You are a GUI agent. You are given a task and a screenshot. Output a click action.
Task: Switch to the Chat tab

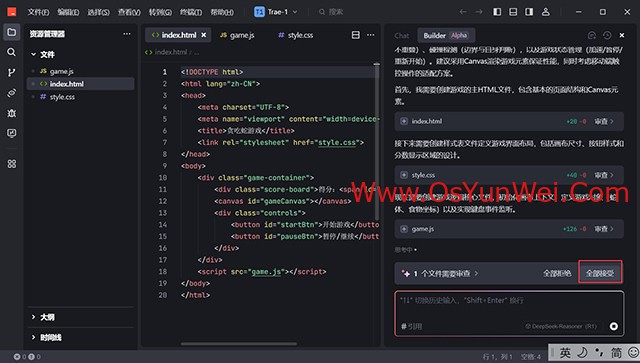pos(402,36)
